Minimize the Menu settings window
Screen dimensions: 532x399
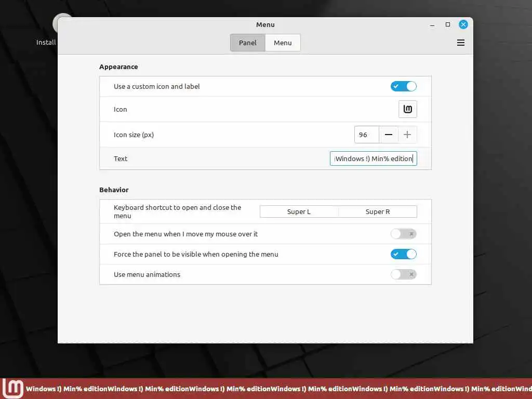point(432,25)
